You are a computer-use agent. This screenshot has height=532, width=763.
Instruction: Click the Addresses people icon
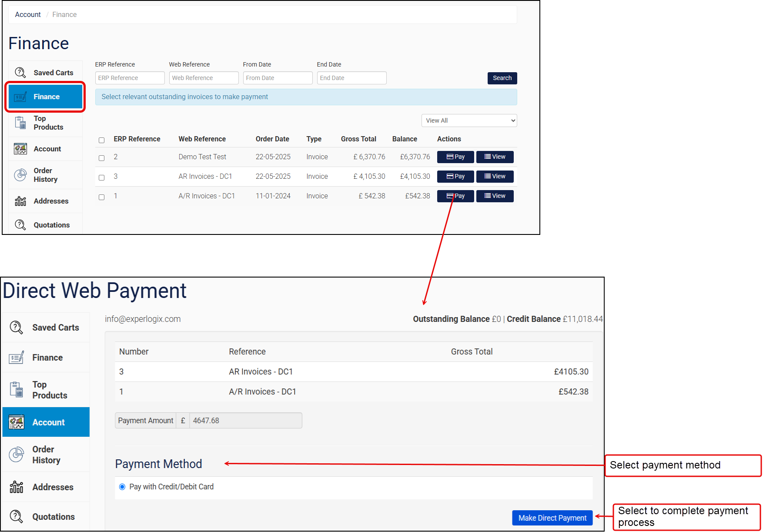[x=20, y=201]
